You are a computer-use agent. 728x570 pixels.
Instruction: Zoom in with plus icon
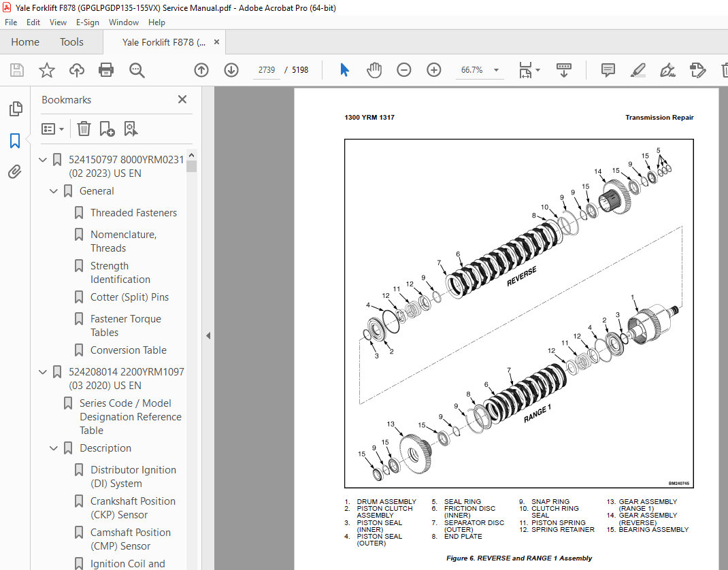[x=433, y=70]
